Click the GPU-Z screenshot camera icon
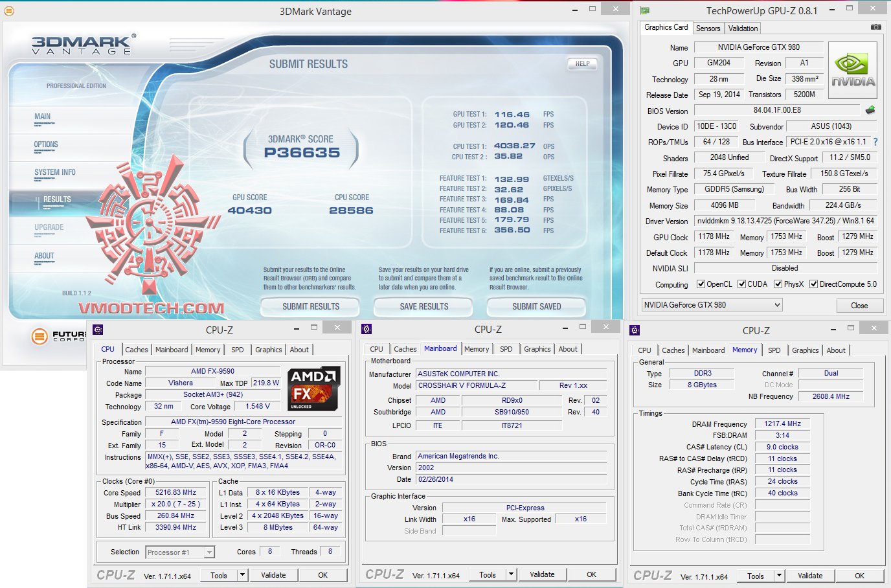 pos(875,27)
